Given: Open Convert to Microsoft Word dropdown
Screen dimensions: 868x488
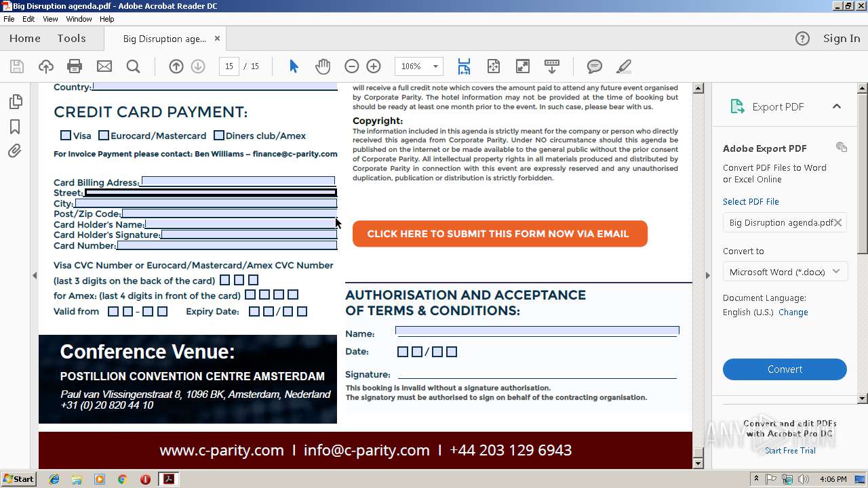Looking at the screenshot, I should tap(785, 272).
